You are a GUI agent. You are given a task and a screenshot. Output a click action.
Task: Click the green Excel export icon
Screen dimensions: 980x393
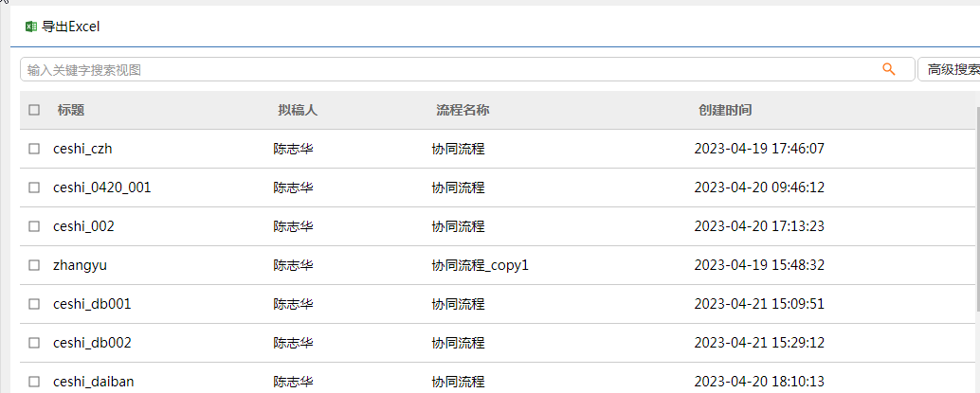tap(31, 27)
